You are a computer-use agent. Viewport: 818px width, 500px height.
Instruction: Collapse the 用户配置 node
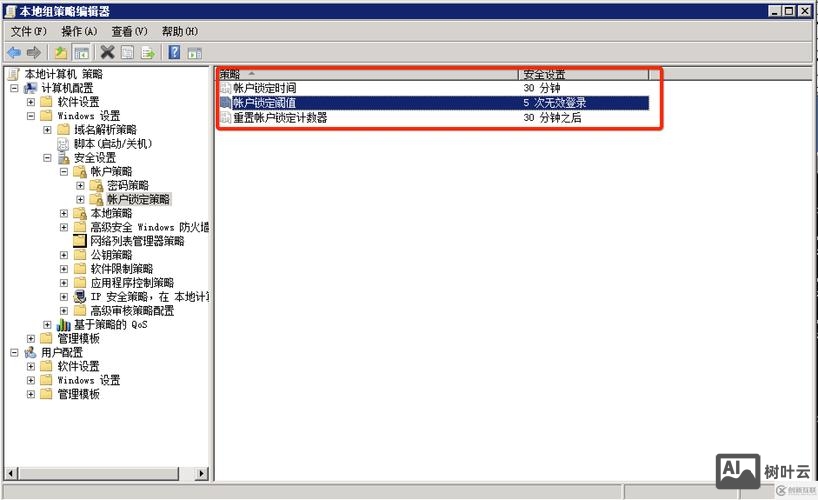tap(15, 352)
